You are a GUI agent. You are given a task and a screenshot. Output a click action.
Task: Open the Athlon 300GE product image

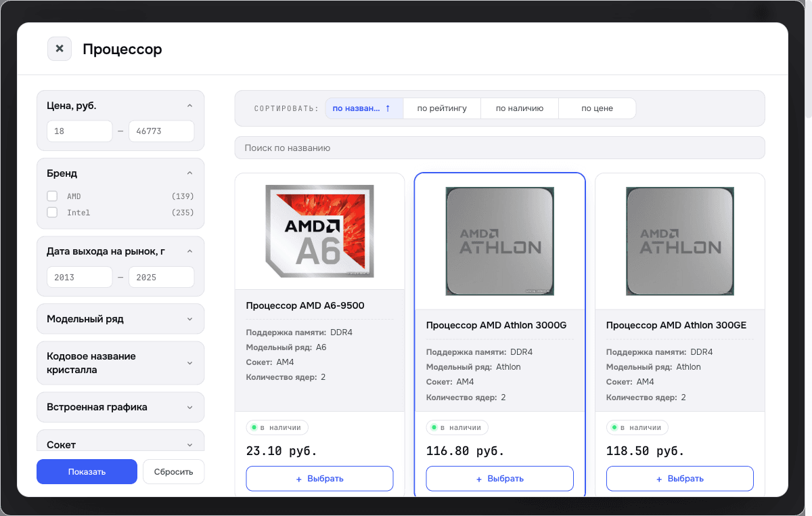click(679, 241)
